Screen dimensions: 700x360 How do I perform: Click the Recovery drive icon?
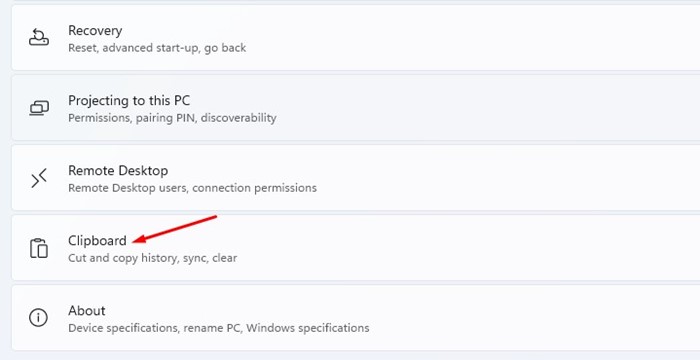coord(39,37)
